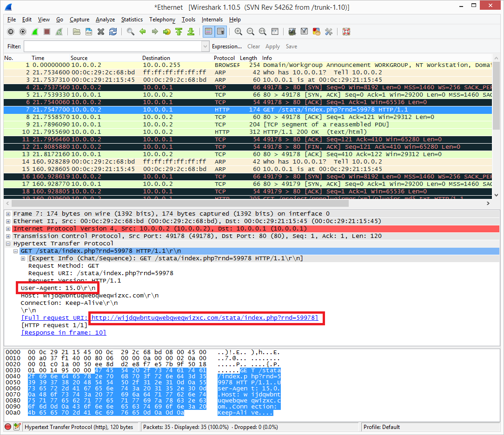Open the File menu
Image resolution: width=504 pixels, height=435 pixels.
12,20
